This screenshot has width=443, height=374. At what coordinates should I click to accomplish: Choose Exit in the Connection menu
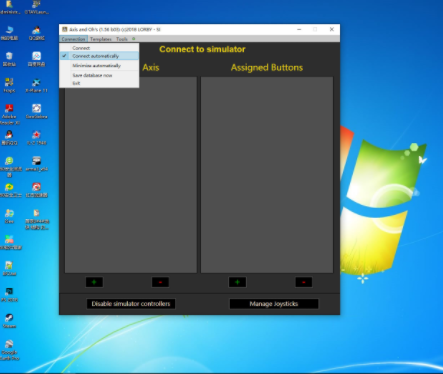99,83
